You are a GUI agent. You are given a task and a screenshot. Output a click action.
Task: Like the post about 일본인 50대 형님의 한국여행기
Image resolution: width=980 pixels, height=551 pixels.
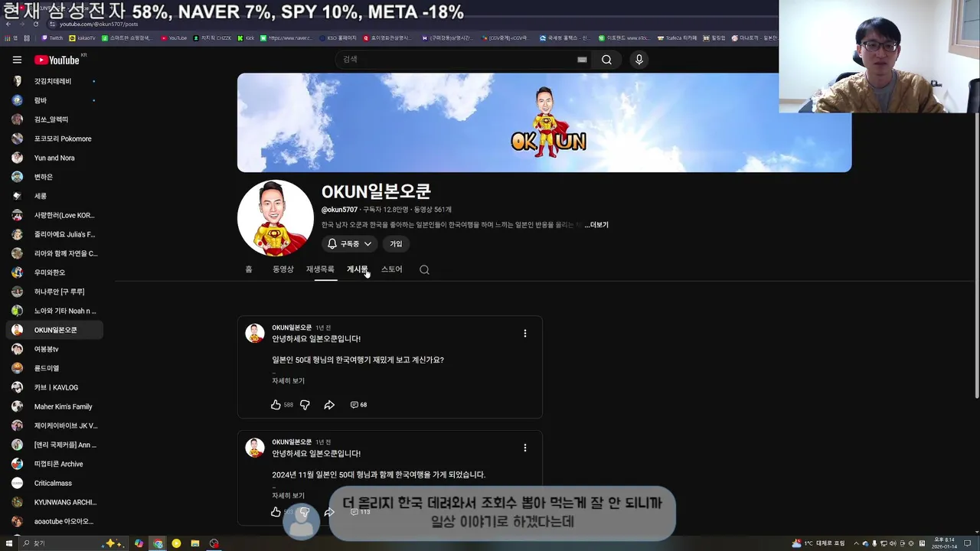click(276, 405)
